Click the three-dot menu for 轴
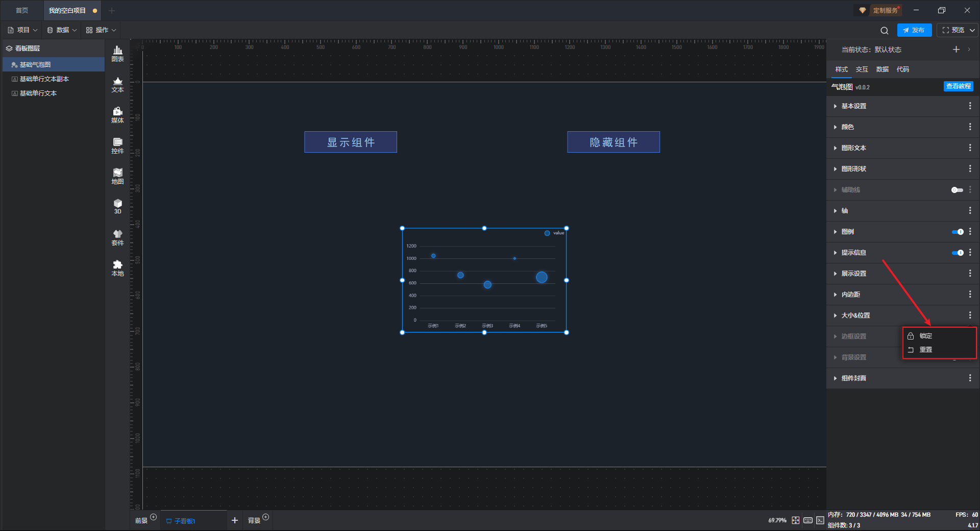This screenshot has width=980, height=531. (x=970, y=211)
